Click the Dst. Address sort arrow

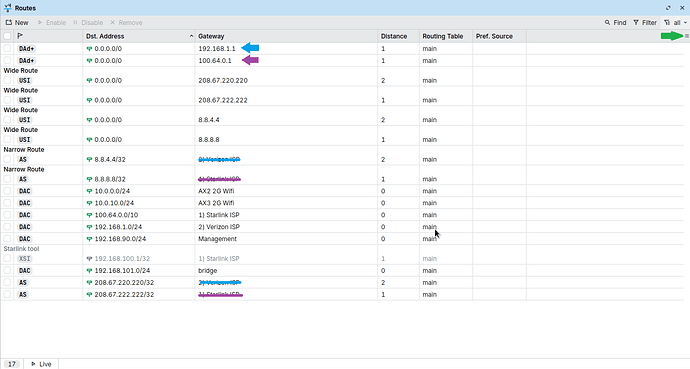(191, 36)
